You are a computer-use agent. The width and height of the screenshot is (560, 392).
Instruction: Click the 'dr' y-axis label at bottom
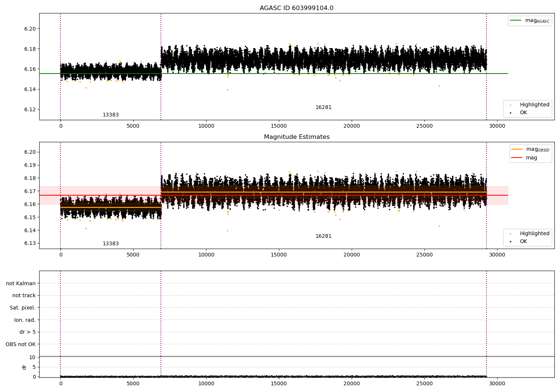point(24,367)
